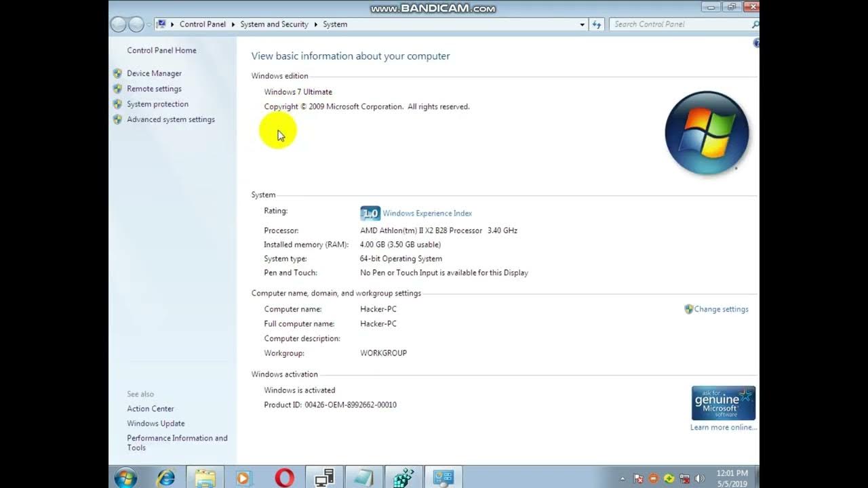
Task: Open Performance Information and Tools link
Action: (178, 443)
